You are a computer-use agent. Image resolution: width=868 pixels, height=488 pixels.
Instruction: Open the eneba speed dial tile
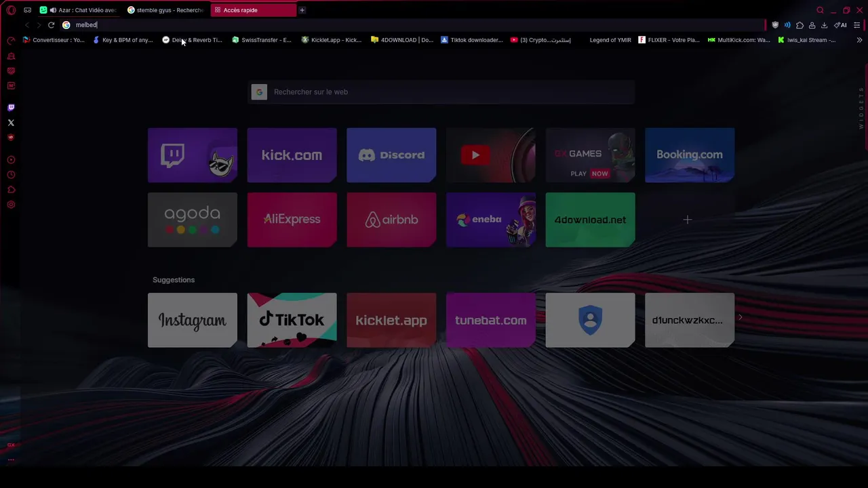coord(491,220)
